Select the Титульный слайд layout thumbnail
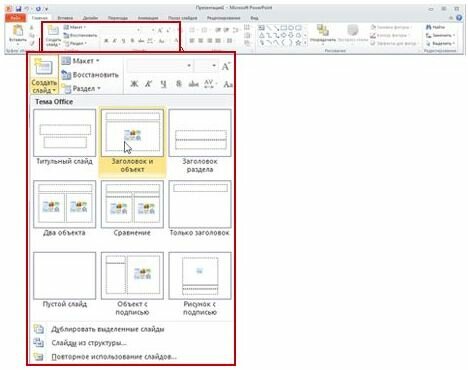 (65, 133)
